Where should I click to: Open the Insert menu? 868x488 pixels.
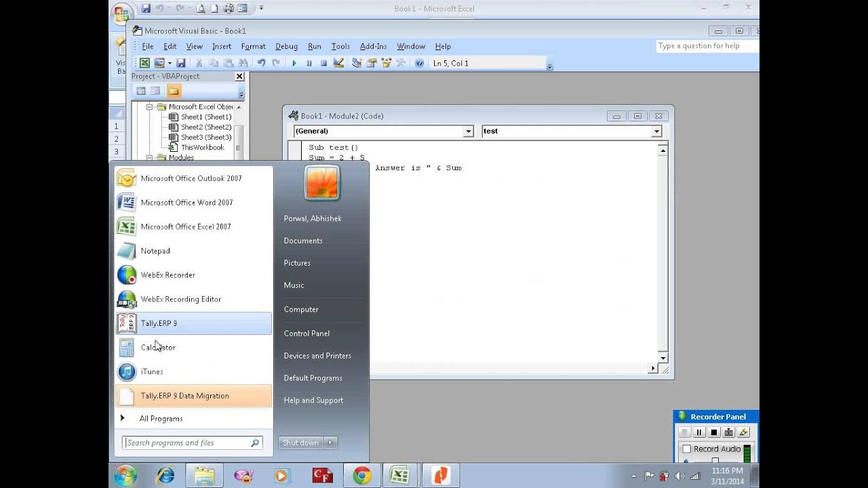[x=222, y=46]
